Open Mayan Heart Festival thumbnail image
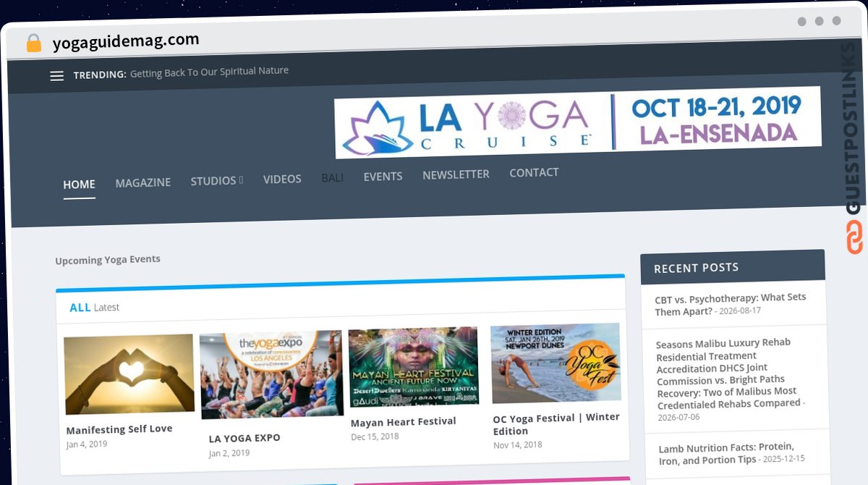The width and height of the screenshot is (868, 485). click(414, 368)
